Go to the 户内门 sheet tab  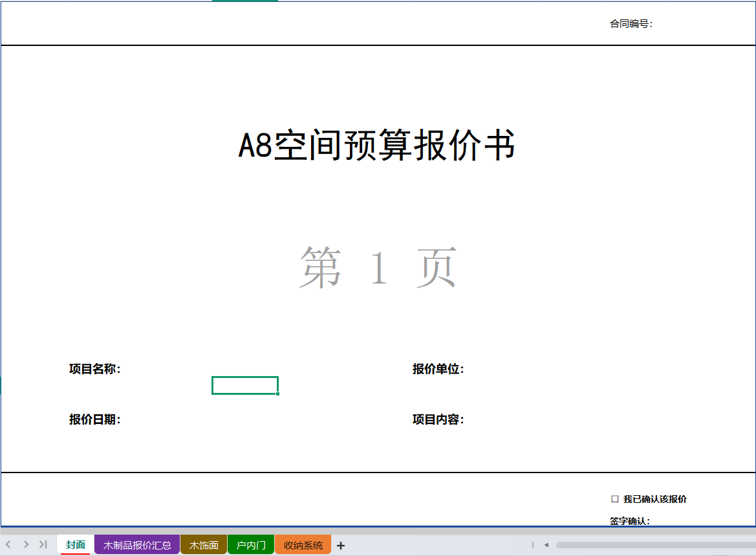point(251,545)
